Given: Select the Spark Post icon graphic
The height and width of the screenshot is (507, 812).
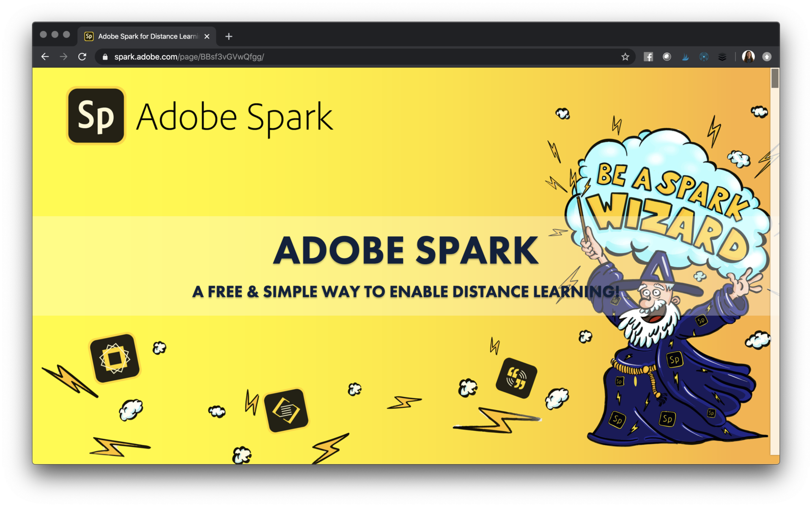Looking at the screenshot, I should click(x=114, y=358).
